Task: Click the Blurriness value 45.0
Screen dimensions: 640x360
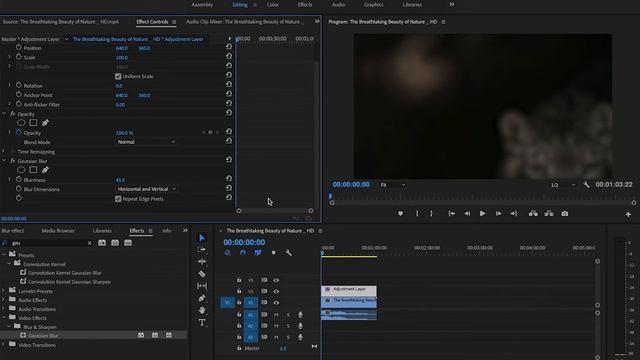Action: [x=120, y=180]
